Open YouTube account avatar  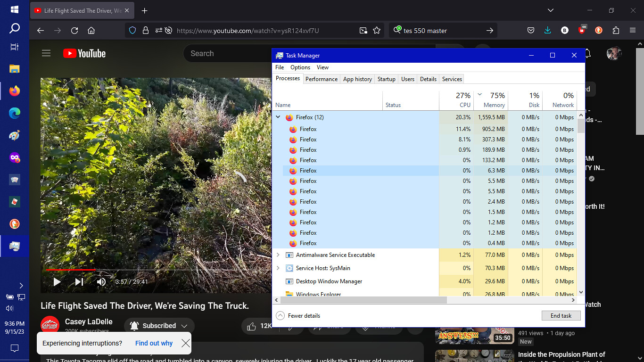(x=614, y=53)
